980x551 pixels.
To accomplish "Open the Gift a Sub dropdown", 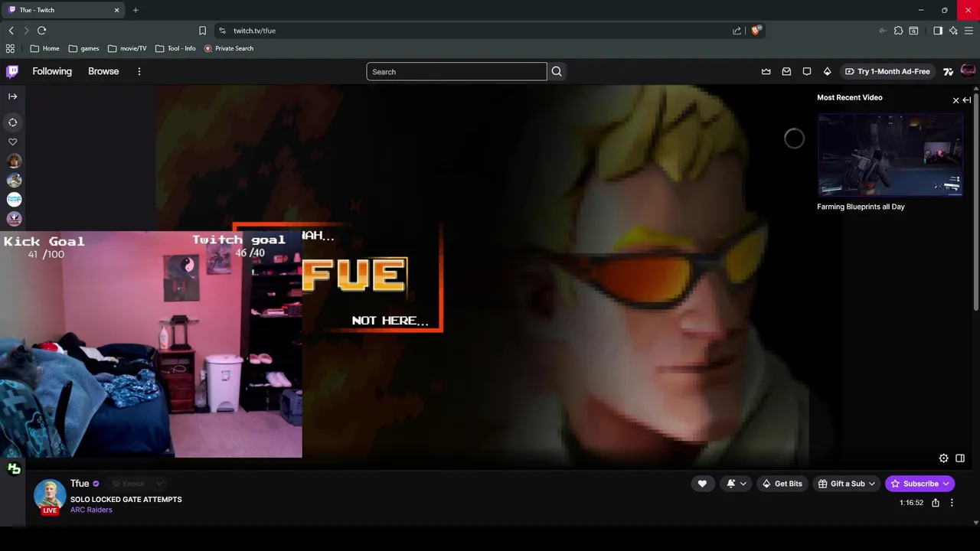I will 846,484.
